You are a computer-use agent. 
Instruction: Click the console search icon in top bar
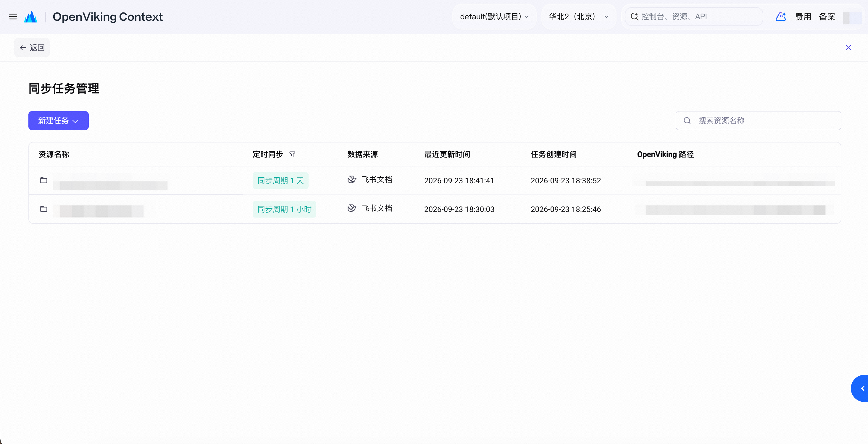tap(635, 17)
